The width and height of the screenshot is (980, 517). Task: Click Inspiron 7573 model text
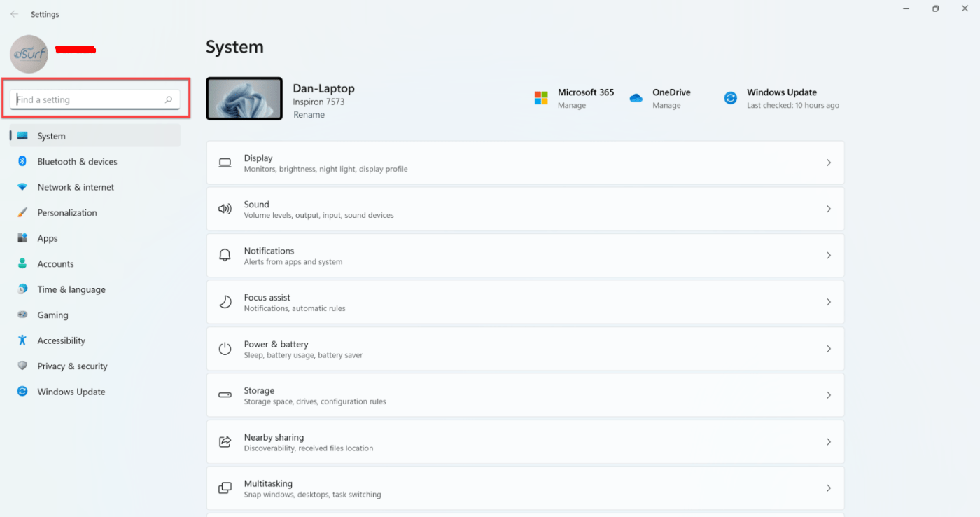point(318,102)
